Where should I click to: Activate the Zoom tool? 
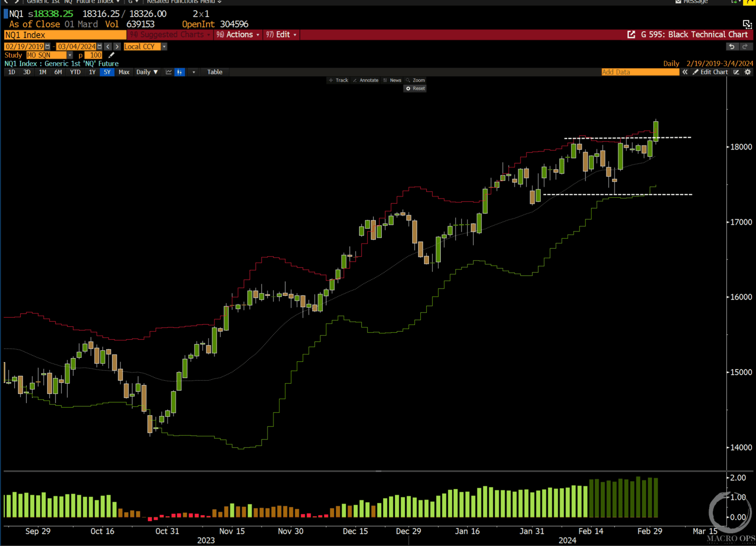415,80
